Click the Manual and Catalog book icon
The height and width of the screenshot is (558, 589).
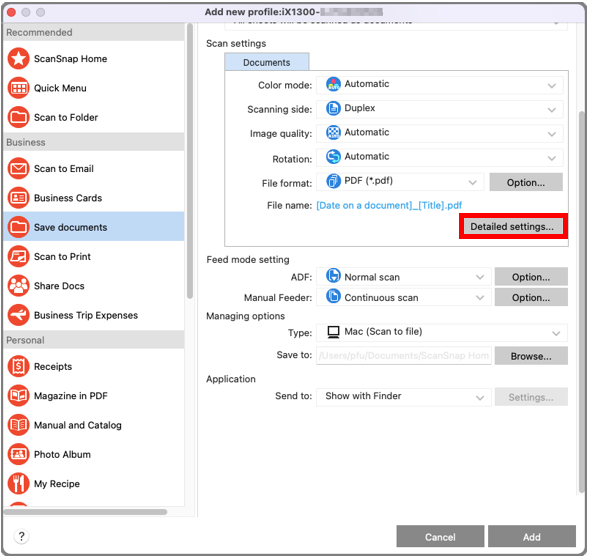[18, 425]
